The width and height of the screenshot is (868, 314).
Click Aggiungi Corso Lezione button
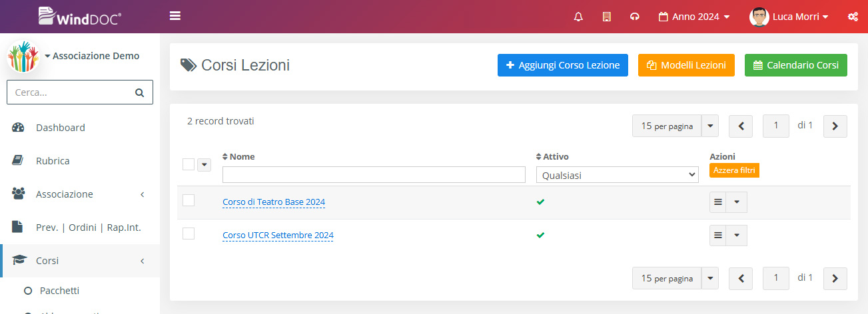point(563,65)
